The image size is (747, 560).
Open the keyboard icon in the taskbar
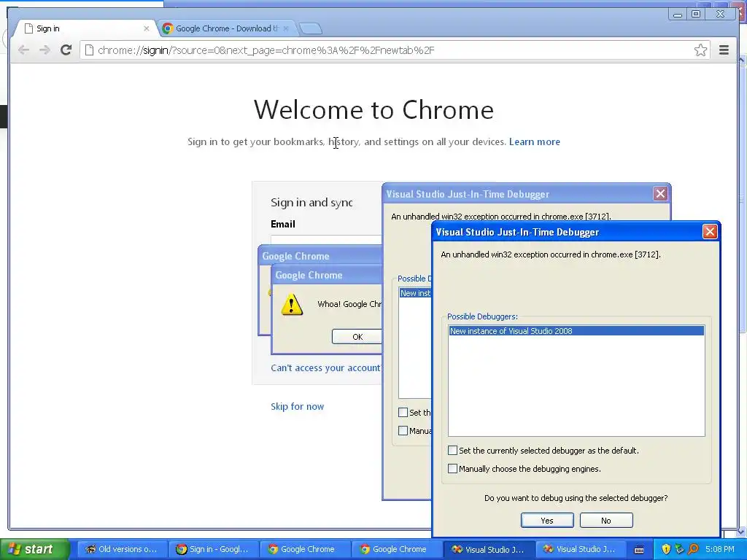click(639, 549)
